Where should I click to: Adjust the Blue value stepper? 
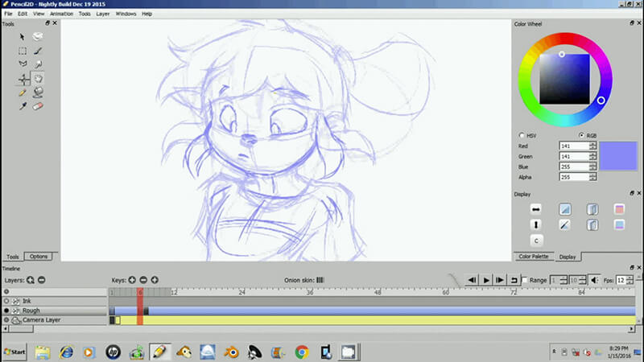pyautogui.click(x=592, y=167)
